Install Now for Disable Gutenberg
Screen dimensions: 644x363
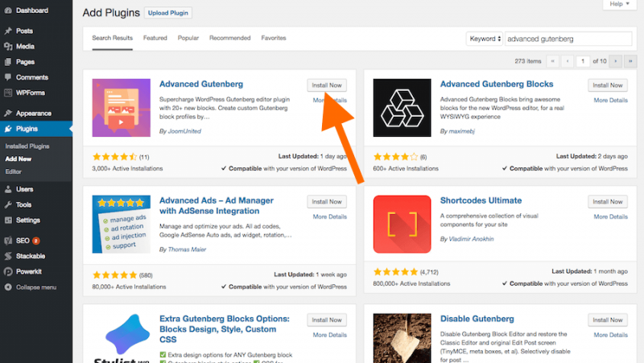pos(608,320)
